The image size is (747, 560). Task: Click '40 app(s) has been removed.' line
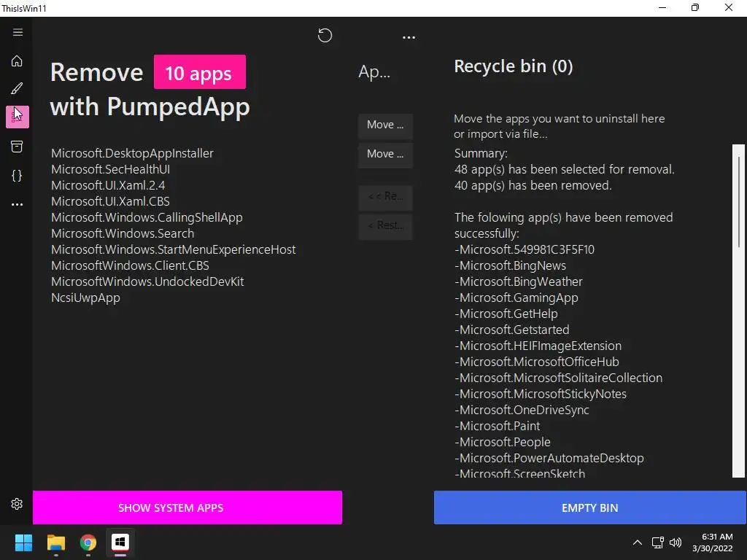point(533,185)
